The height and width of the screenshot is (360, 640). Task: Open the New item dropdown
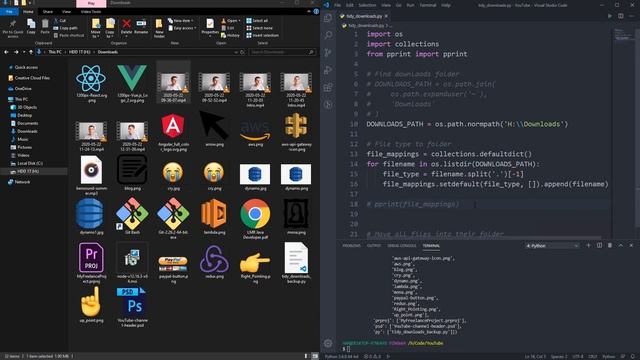pyautogui.click(x=181, y=20)
